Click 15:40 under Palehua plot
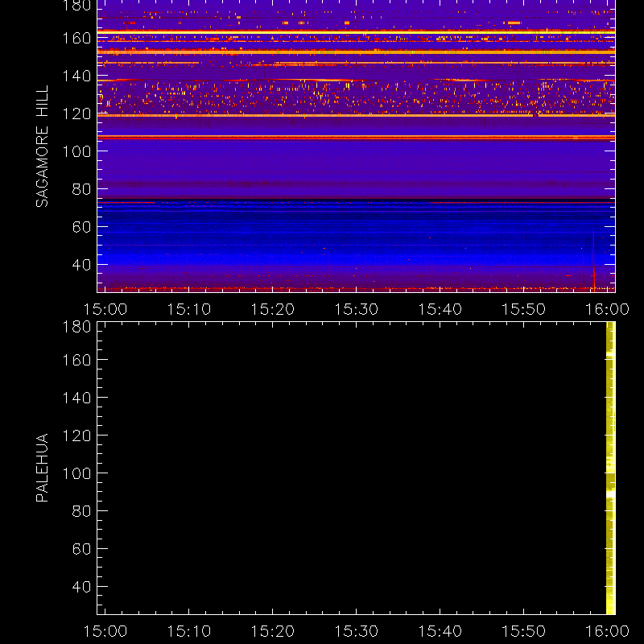644x644 pixels. 440,631
